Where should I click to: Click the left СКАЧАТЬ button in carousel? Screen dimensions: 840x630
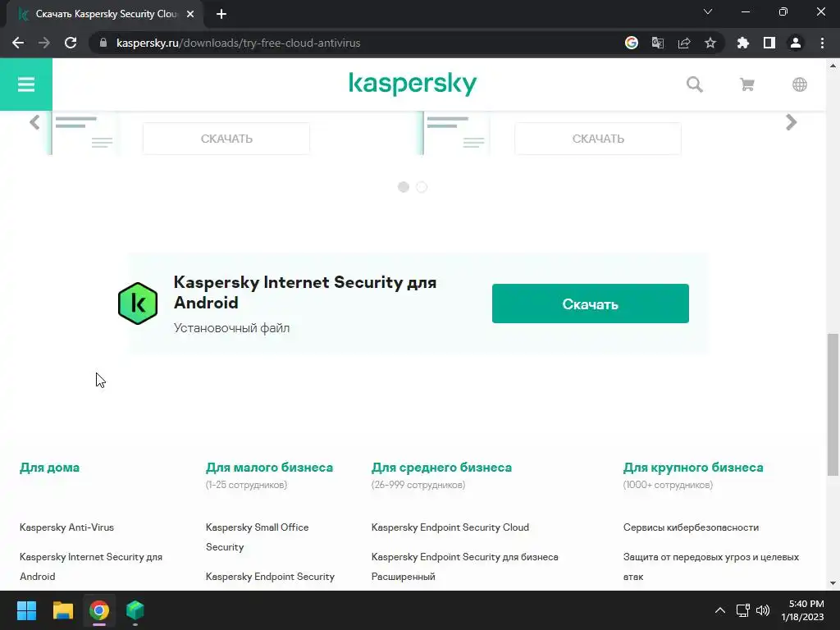(x=226, y=139)
